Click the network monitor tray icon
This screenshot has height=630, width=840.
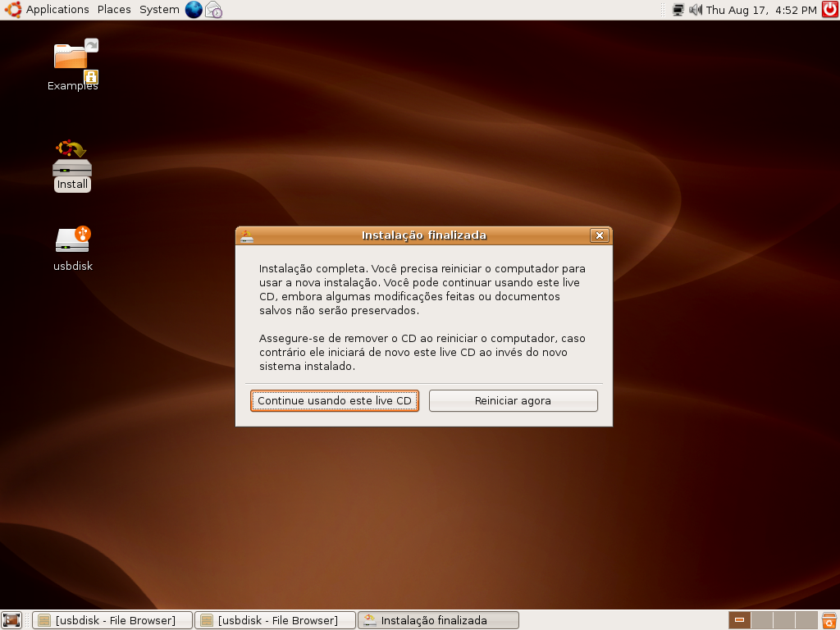pos(678,10)
